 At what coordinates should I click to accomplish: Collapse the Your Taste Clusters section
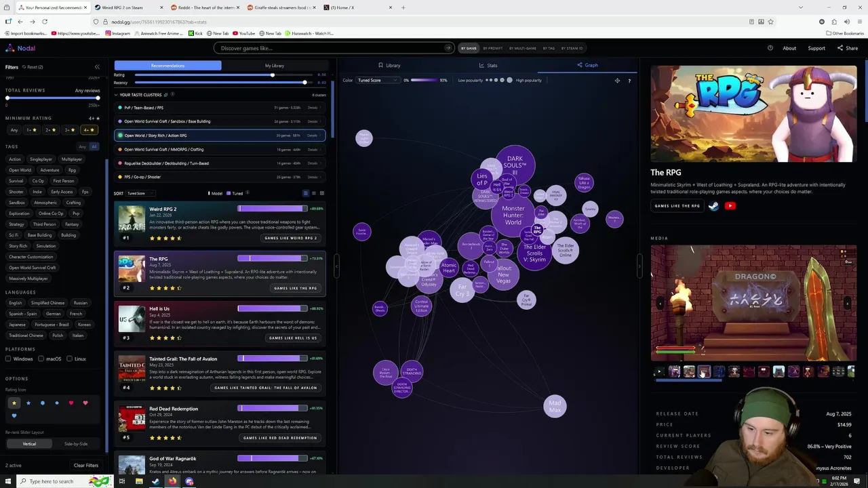(116, 95)
